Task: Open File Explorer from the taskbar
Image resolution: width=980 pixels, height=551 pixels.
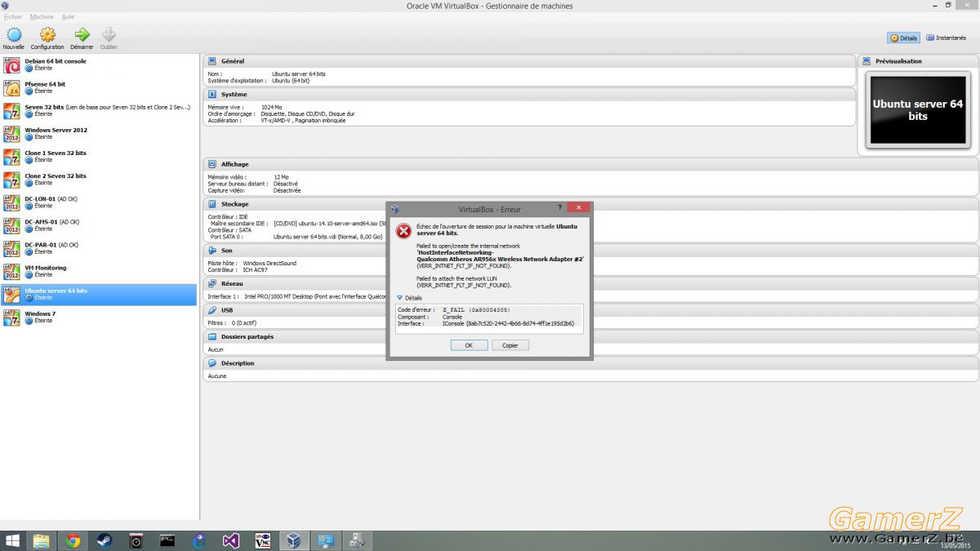Action: [x=41, y=540]
